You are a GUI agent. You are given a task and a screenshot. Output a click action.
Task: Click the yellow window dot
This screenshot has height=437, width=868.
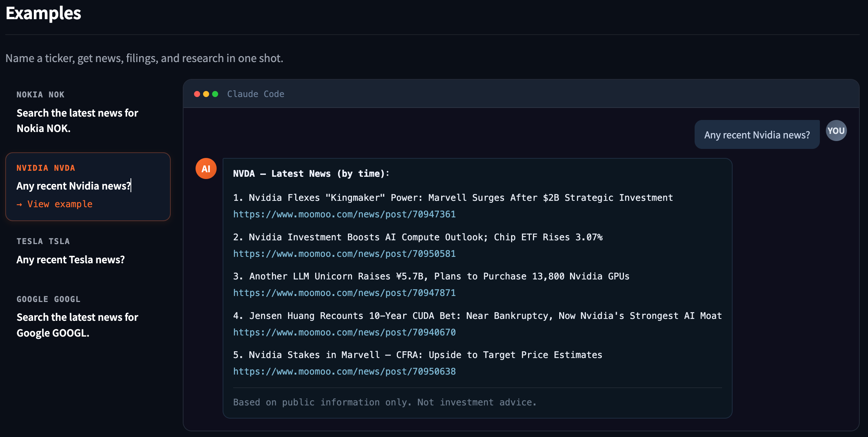[x=206, y=94]
